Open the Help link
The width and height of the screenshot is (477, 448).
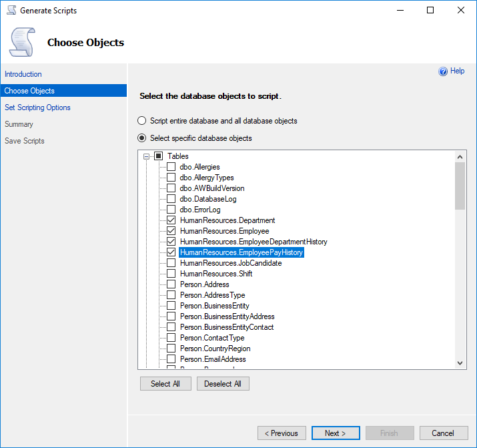point(457,71)
